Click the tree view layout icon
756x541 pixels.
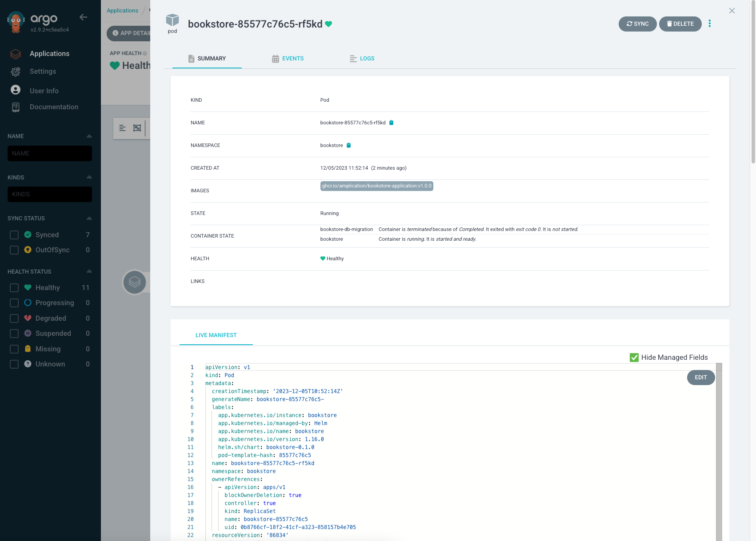122,128
